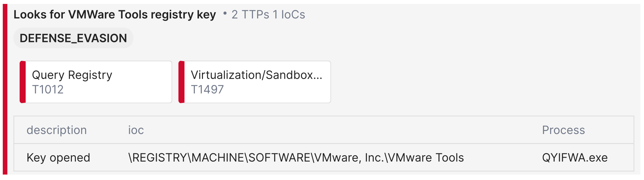This screenshot has width=644, height=180.
Task: Sort by the Process column header
Action: (563, 130)
